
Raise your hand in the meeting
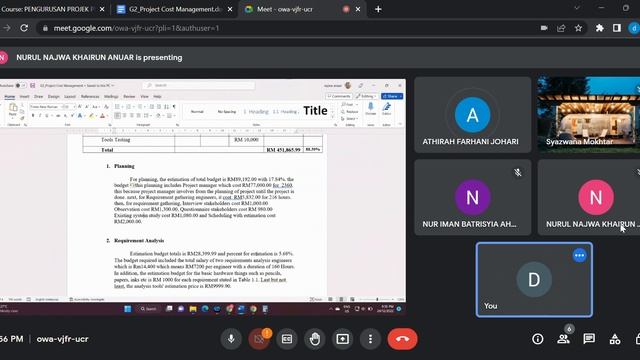315,339
